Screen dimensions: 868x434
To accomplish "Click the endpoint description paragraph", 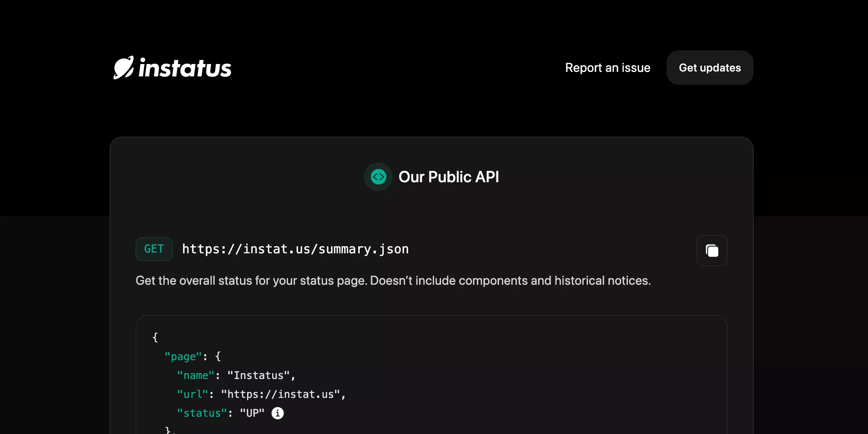I will [x=393, y=280].
